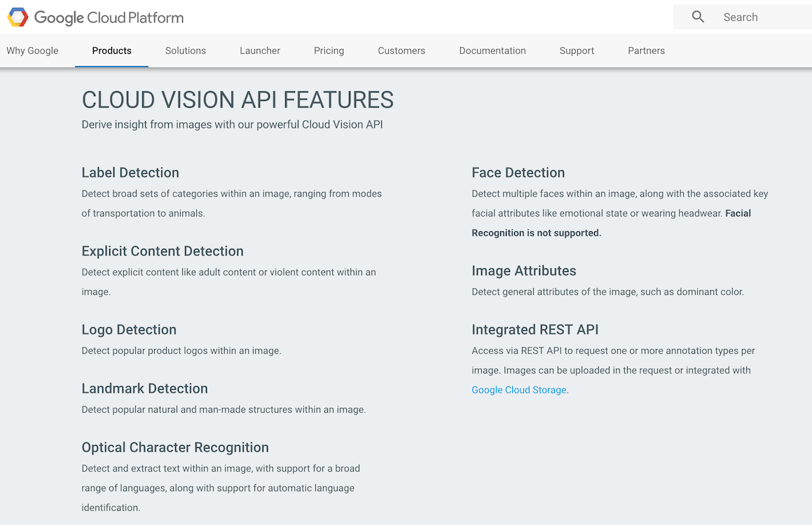Viewport: 812px width, 525px height.
Task: Navigate to the Launcher section
Action: (x=259, y=50)
